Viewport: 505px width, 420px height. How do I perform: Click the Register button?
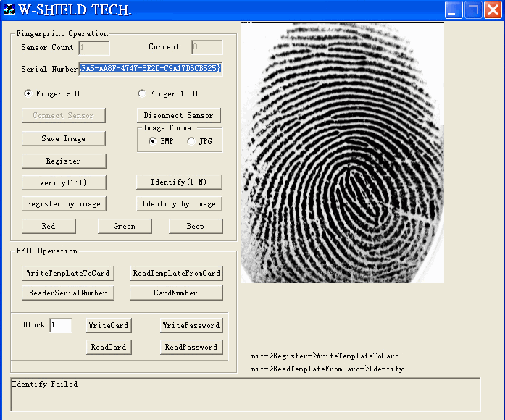pos(64,161)
